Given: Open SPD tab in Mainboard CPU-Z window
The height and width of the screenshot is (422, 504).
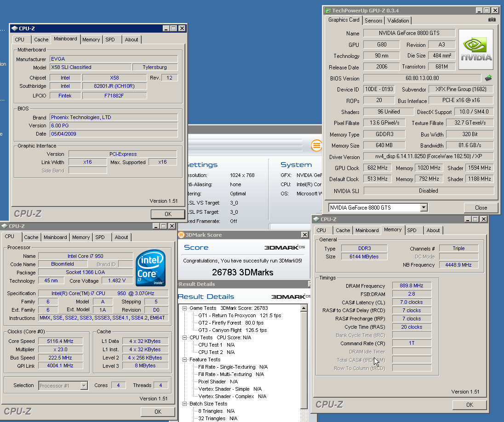Looking at the screenshot, I should tap(110, 40).
